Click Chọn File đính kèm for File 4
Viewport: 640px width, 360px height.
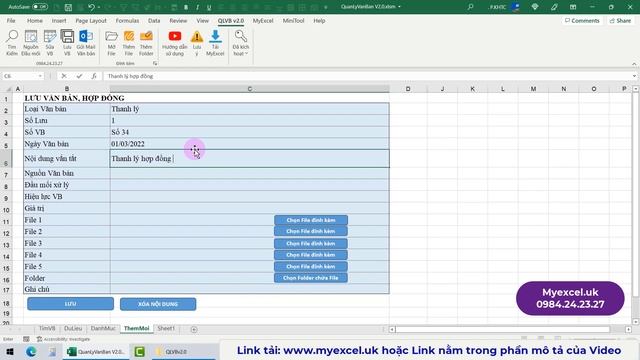311,255
